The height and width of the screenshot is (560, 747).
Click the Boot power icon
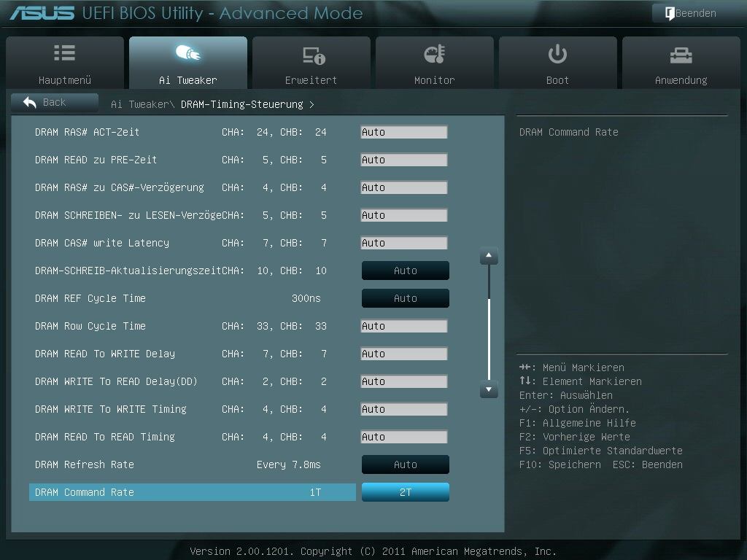(557, 54)
